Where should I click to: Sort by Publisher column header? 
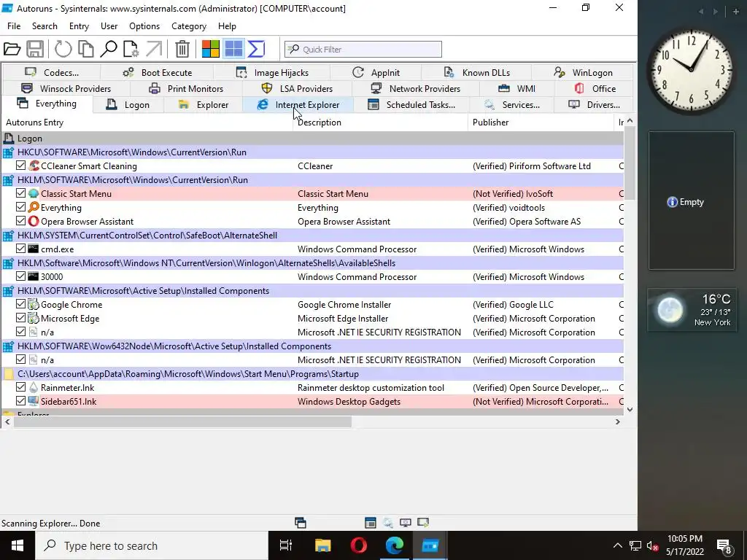pyautogui.click(x=542, y=122)
